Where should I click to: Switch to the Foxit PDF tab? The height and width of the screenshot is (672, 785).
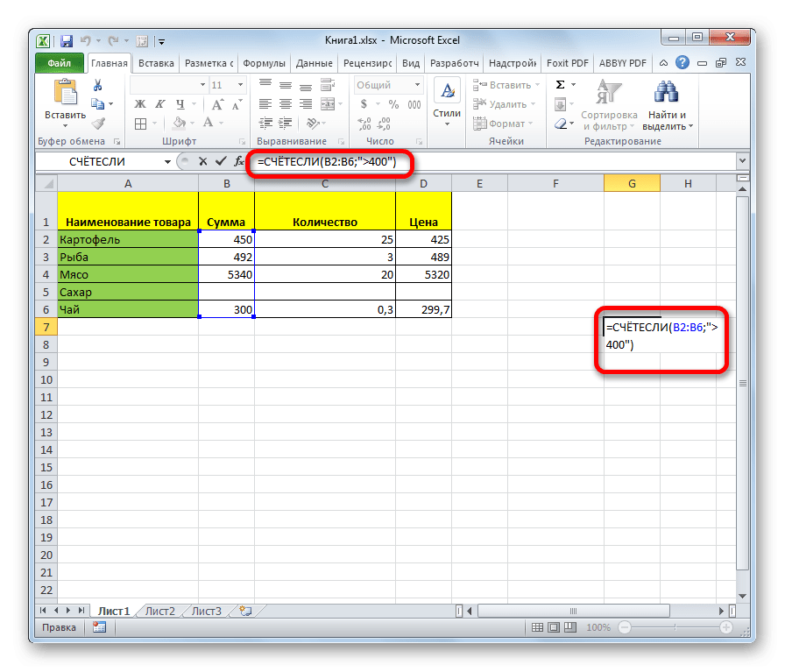[x=567, y=63]
